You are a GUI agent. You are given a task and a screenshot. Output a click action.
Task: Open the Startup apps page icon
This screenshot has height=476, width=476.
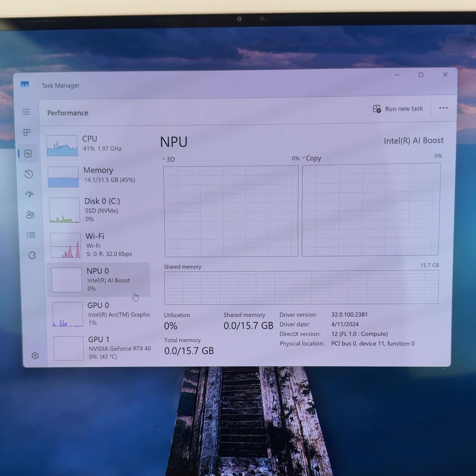pos(30,194)
